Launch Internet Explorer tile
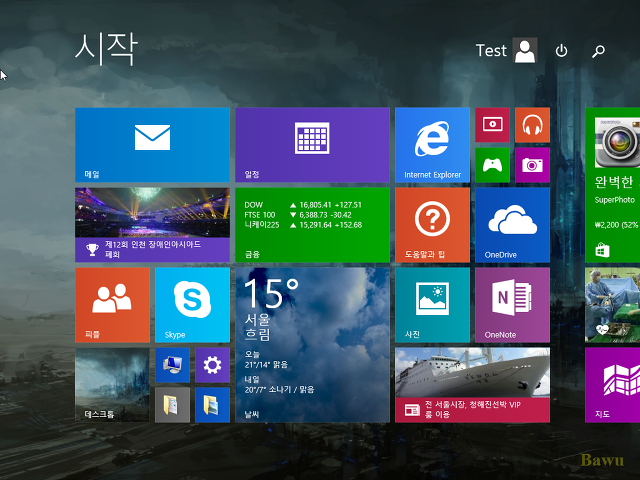The image size is (640, 480). point(432,145)
